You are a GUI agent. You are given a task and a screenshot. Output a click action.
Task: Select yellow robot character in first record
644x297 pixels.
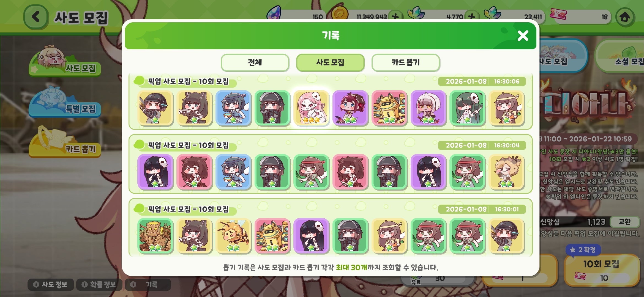point(389,108)
